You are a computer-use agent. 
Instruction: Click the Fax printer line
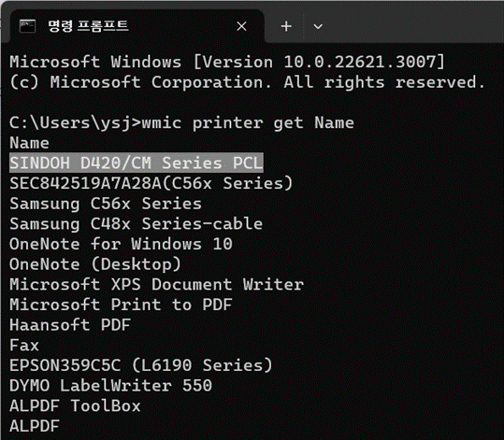[x=24, y=346]
